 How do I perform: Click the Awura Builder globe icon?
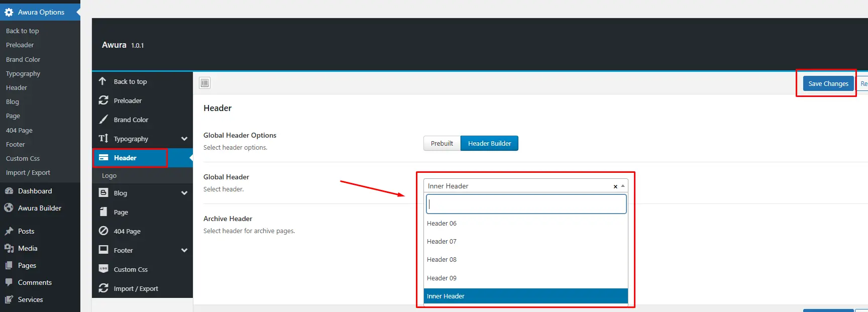point(9,207)
